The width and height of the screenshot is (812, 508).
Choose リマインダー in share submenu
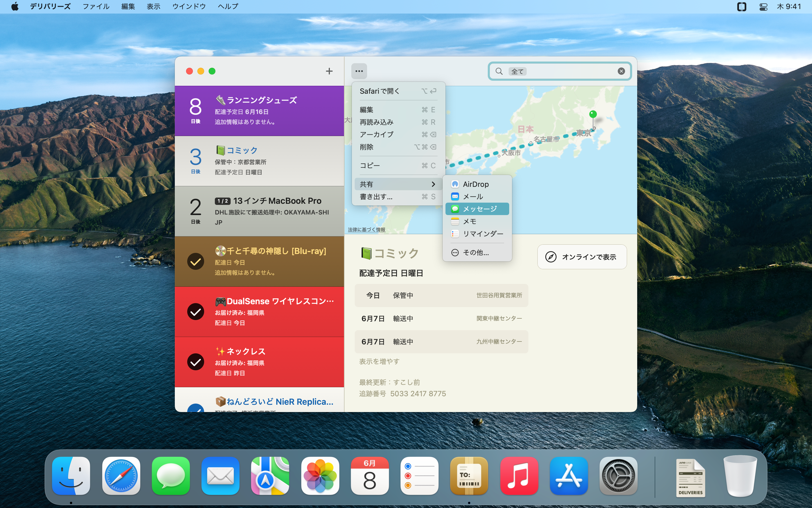(477, 233)
